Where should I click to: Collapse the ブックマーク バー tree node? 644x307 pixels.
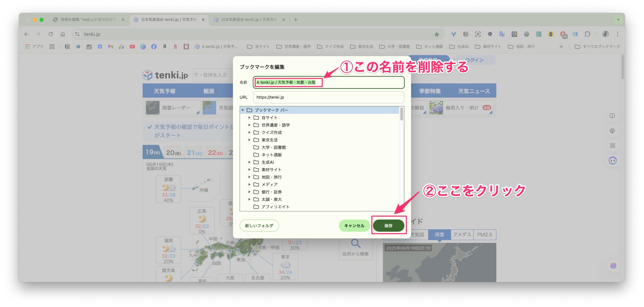(x=243, y=110)
